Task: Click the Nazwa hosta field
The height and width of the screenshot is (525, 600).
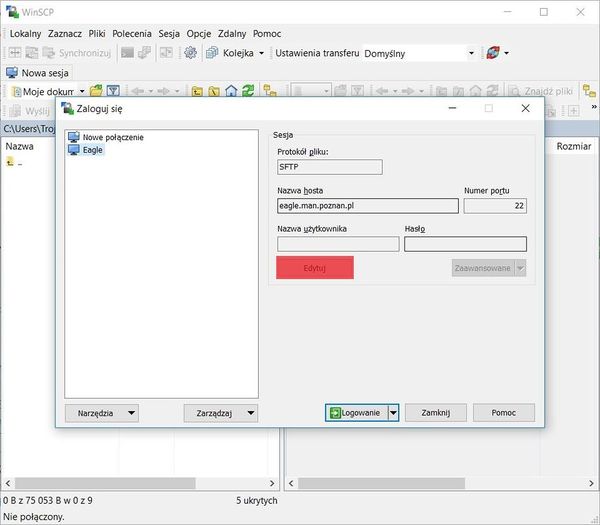Action: tap(368, 205)
